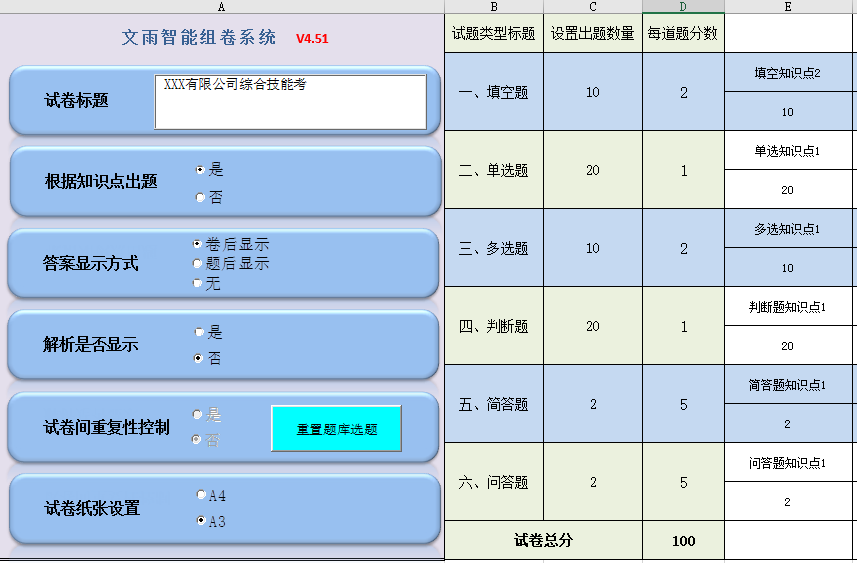Select the 设置出题数量 header cell
This screenshot has height=563, width=857.
click(593, 33)
